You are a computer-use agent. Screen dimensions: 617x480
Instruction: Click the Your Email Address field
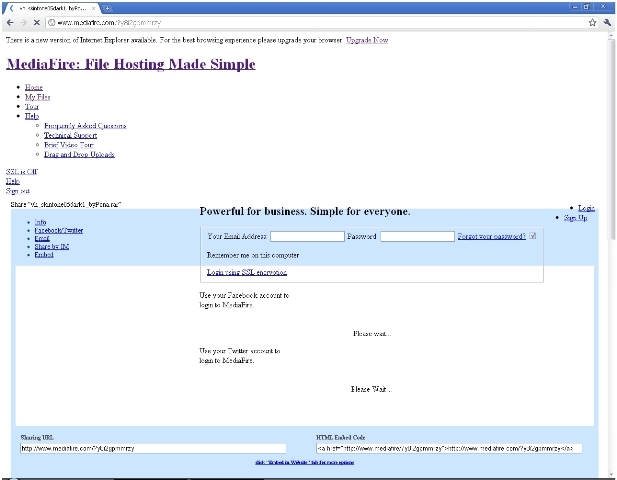click(307, 237)
